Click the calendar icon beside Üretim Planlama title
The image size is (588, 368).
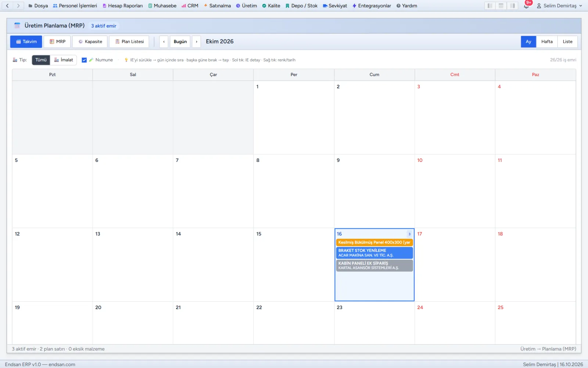[17, 25]
